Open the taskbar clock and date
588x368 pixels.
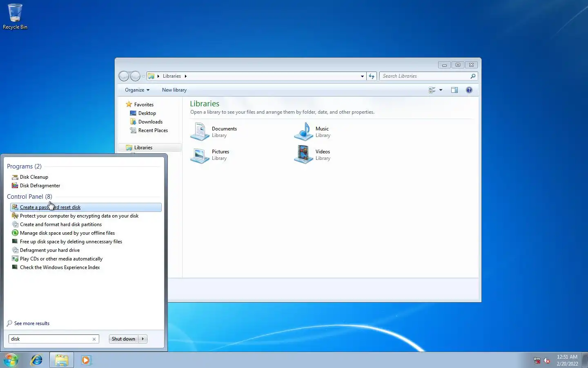point(567,360)
